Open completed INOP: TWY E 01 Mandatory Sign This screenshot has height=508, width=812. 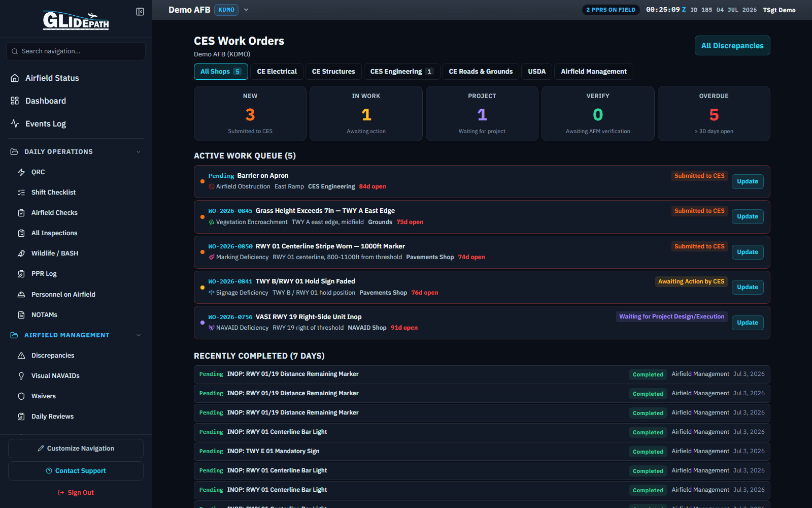482,451
